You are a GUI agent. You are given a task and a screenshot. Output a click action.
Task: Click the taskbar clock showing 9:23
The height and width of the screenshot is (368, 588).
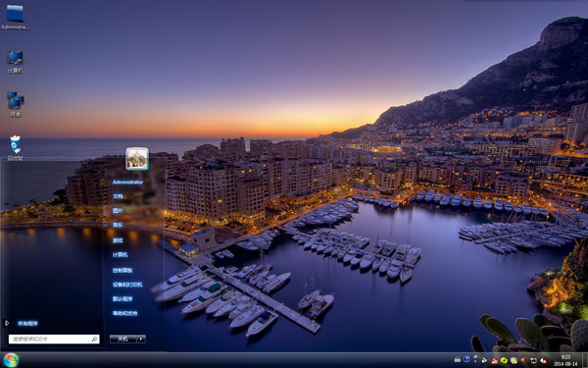[x=565, y=360]
